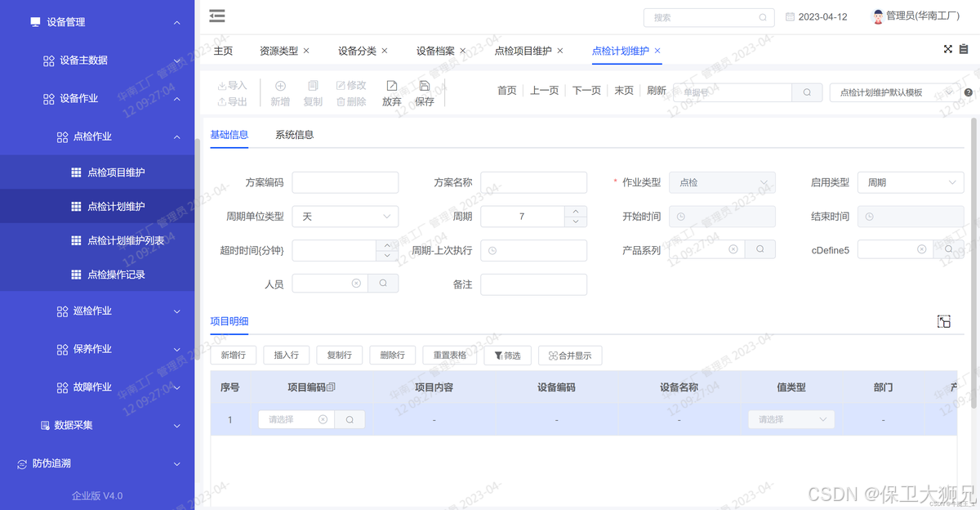Click the 重置表格 button
The height and width of the screenshot is (510, 980).
[x=450, y=356]
